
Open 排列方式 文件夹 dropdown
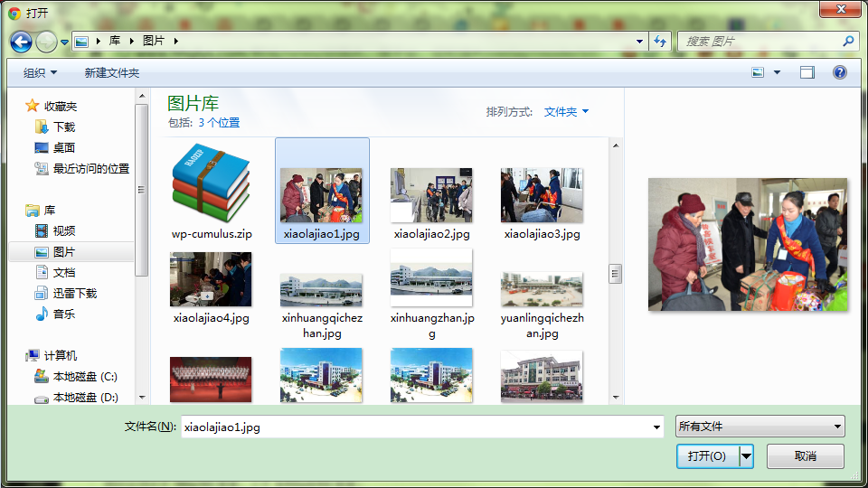(x=566, y=112)
